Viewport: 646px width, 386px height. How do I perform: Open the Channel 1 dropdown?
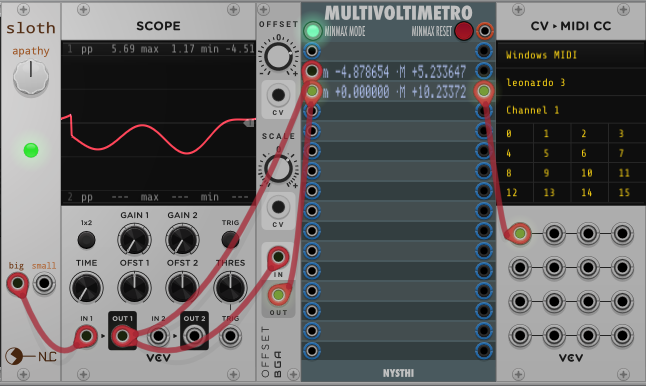pos(571,110)
